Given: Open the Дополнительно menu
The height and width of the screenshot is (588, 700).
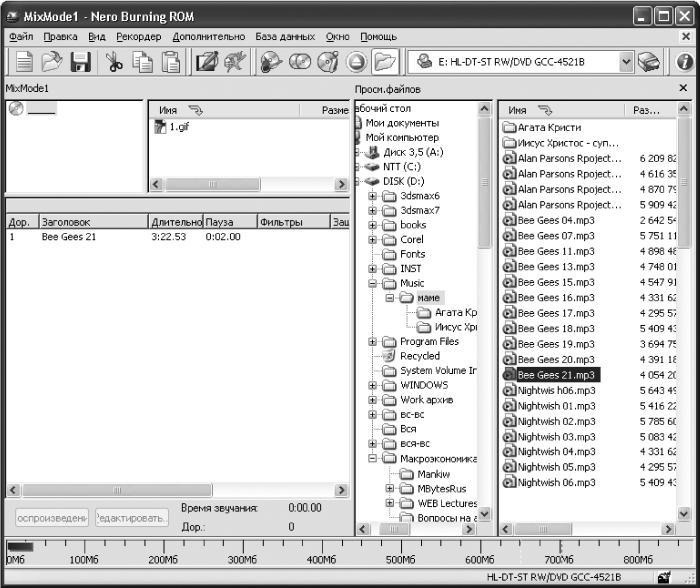Looking at the screenshot, I should (x=208, y=37).
